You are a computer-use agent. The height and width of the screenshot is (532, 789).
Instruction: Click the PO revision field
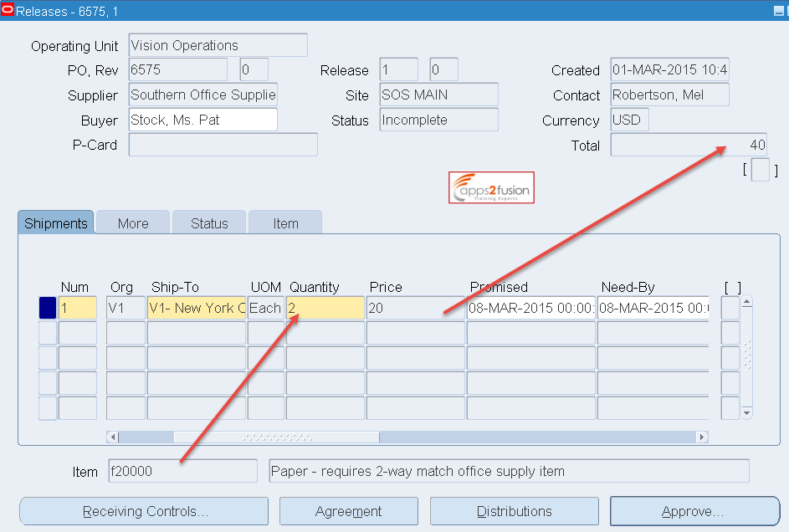pyautogui.click(x=254, y=69)
